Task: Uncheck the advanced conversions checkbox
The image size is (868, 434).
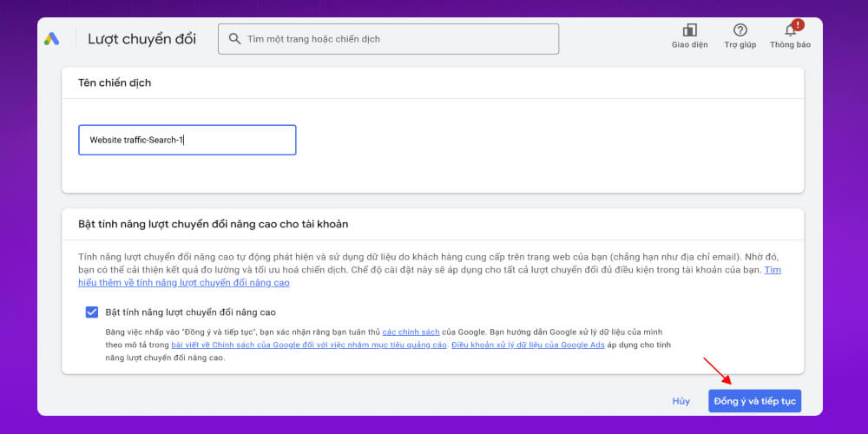Action: [x=92, y=312]
